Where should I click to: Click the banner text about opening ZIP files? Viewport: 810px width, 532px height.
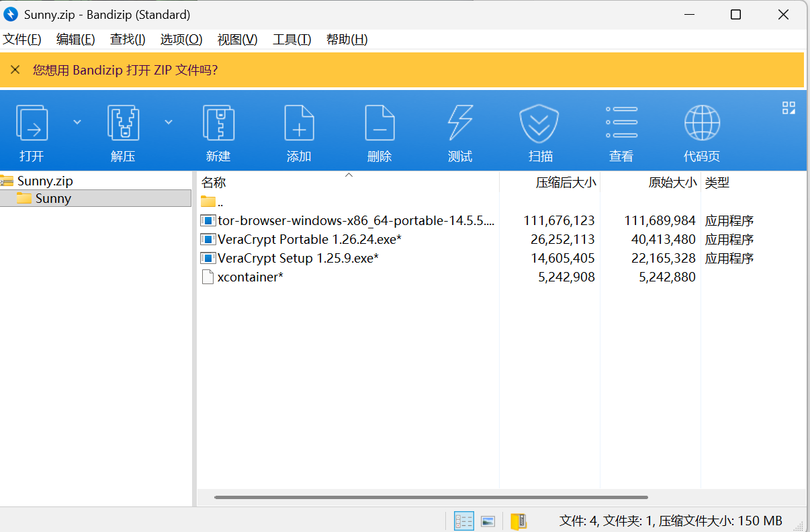coord(125,70)
